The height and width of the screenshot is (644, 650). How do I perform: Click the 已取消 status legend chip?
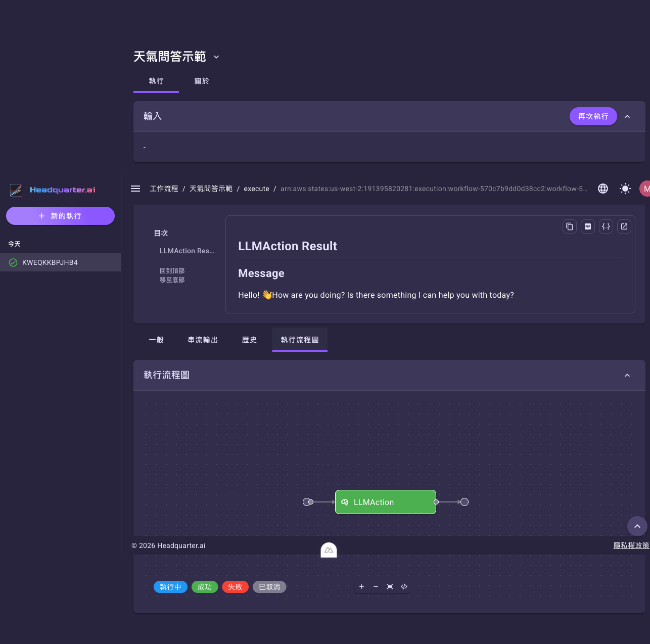269,587
